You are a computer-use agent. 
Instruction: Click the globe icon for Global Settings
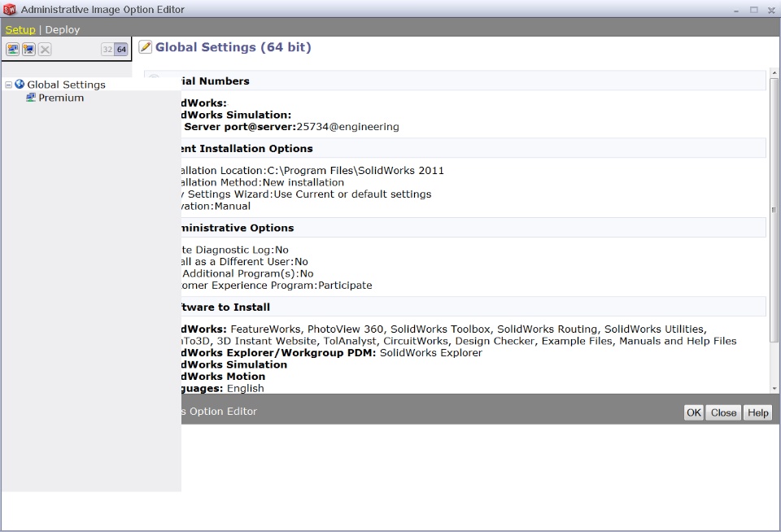pyautogui.click(x=20, y=84)
